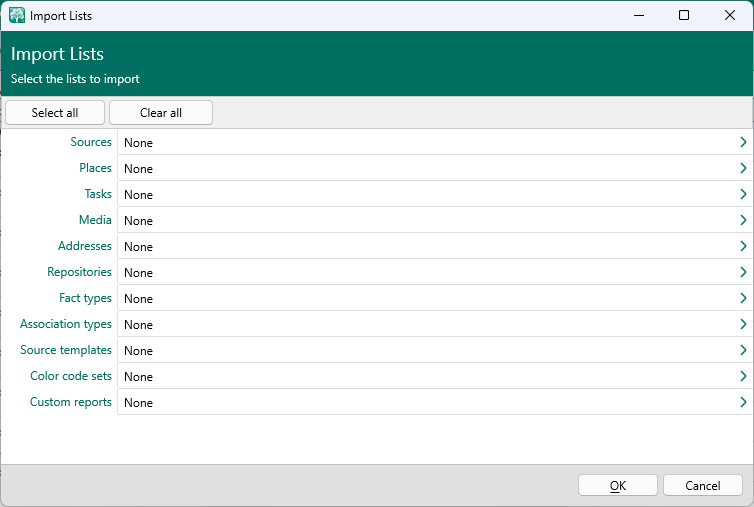Expand the Source templates row chevron
Viewport: 754px width, 507px height.
743,350
